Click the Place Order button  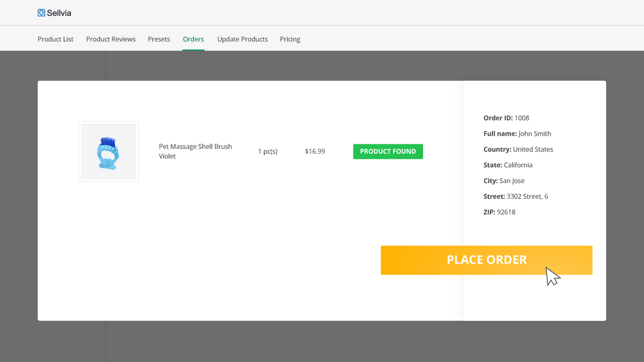pyautogui.click(x=487, y=260)
